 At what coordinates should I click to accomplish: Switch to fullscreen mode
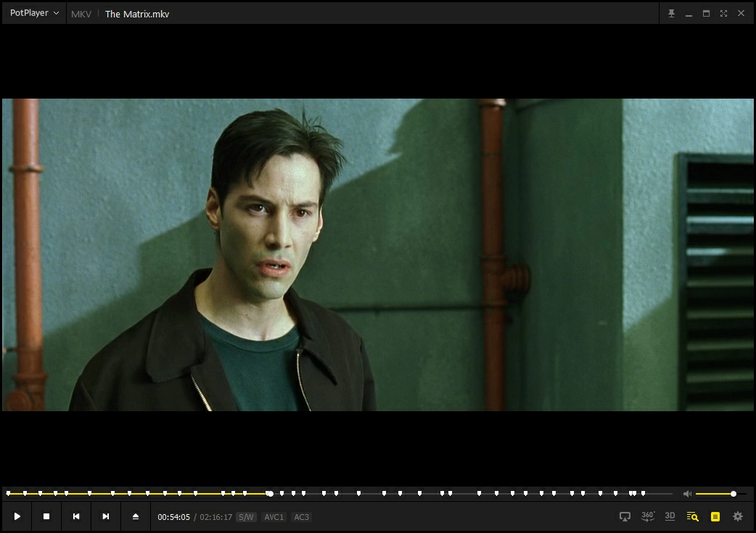723,14
